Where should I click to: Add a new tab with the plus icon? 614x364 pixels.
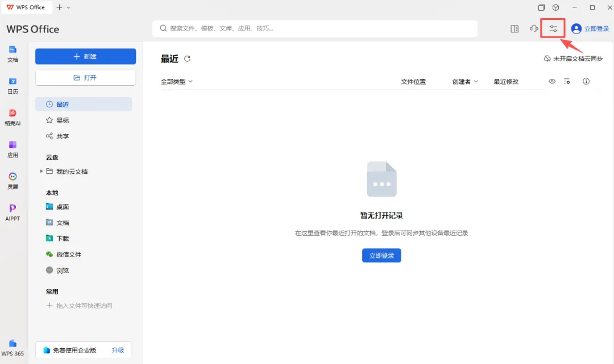pyautogui.click(x=59, y=7)
